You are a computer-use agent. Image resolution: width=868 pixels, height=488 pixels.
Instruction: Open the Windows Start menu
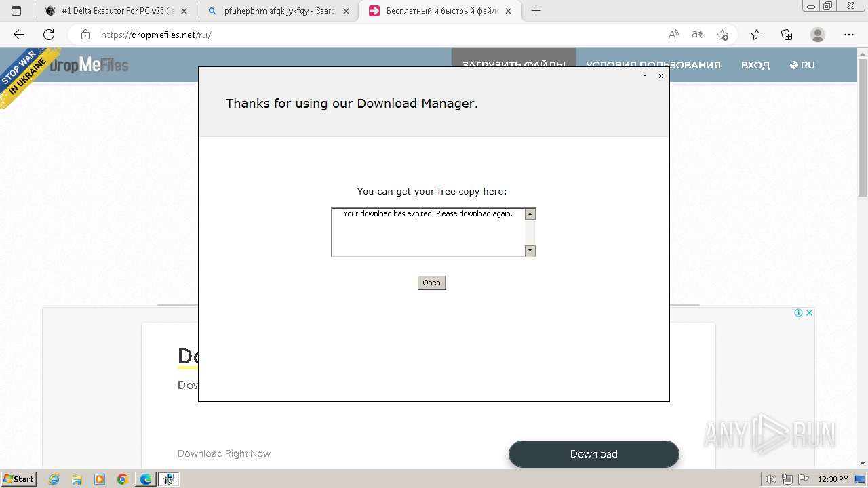pos(18,479)
